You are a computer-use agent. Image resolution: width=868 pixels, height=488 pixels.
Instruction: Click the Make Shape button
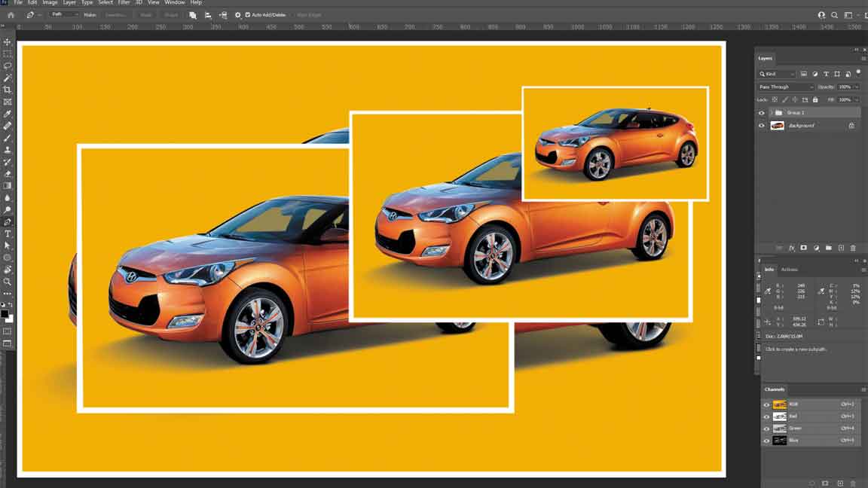click(x=171, y=15)
